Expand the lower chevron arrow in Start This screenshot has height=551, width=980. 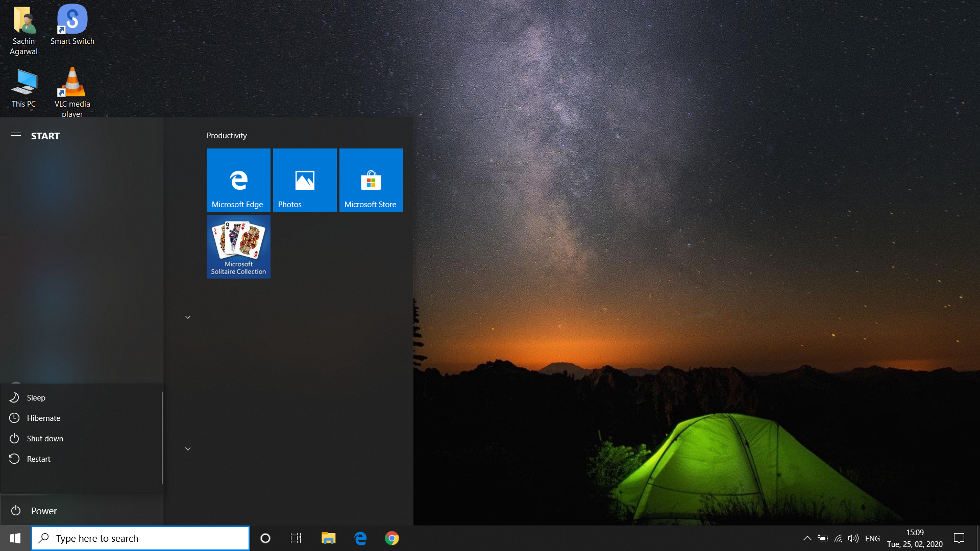pyautogui.click(x=188, y=449)
